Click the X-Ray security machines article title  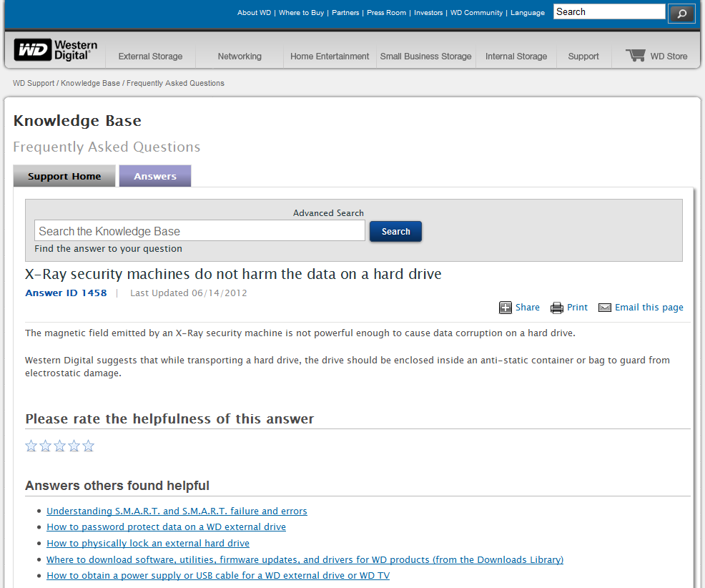point(233,273)
